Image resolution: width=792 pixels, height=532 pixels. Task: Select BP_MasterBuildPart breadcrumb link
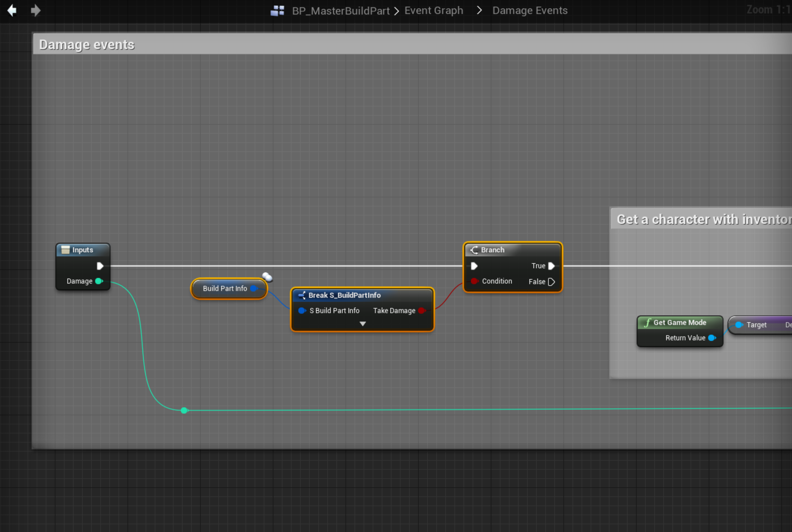341,11
